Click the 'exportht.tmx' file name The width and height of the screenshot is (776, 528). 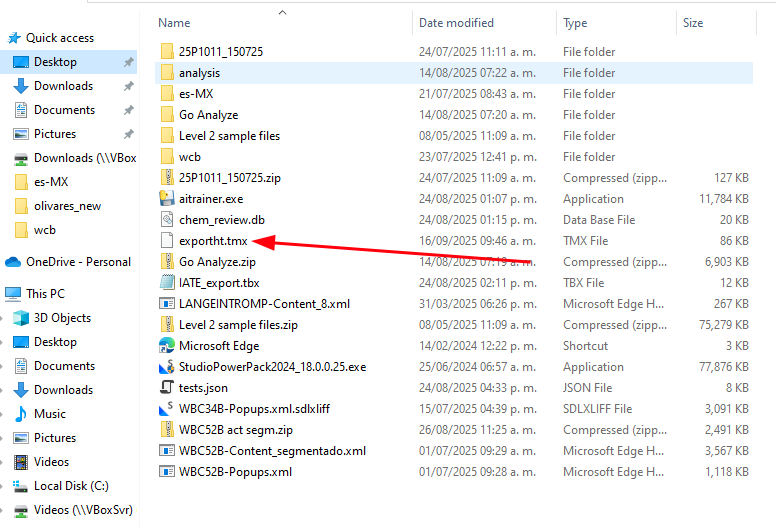213,241
